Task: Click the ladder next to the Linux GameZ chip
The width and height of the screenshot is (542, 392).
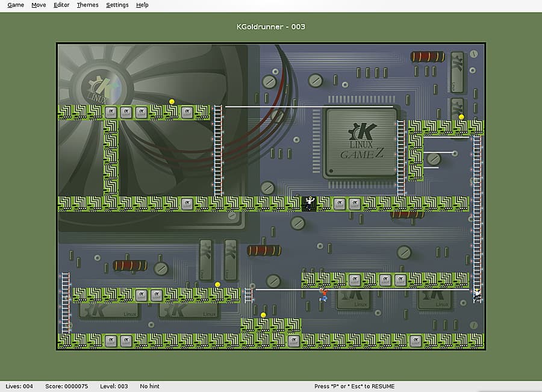Action: (x=400, y=158)
